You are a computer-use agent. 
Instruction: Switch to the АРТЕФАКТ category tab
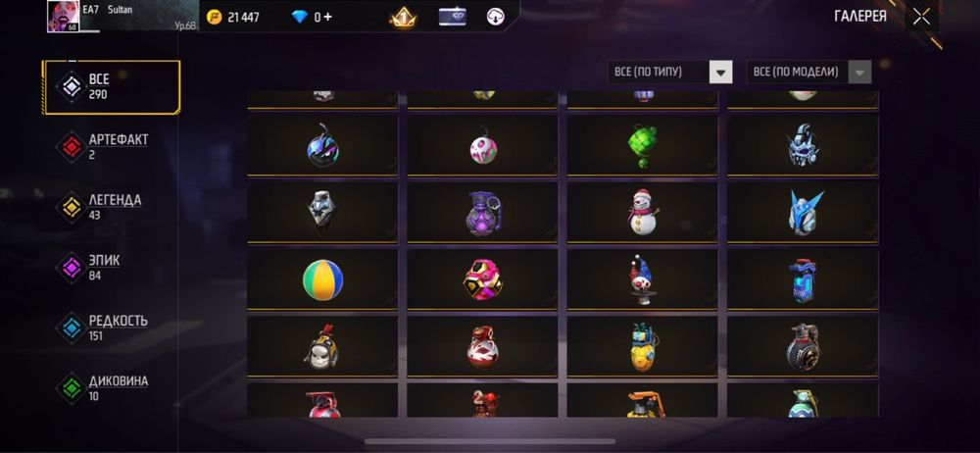[x=112, y=147]
